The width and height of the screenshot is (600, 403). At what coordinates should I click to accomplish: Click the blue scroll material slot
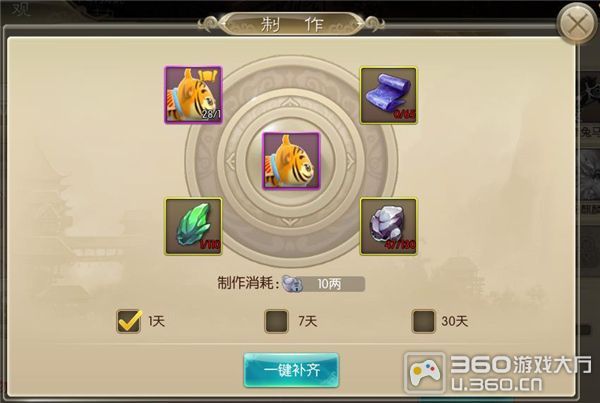pyautogui.click(x=388, y=95)
